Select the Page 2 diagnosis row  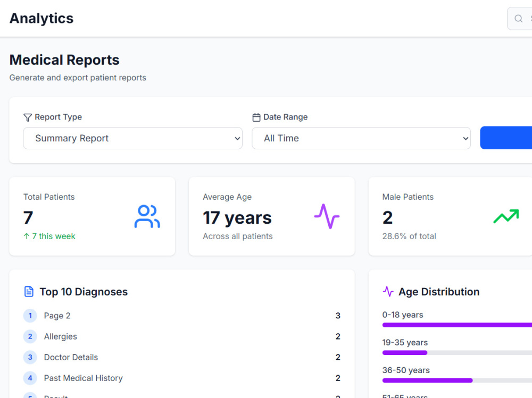click(182, 316)
